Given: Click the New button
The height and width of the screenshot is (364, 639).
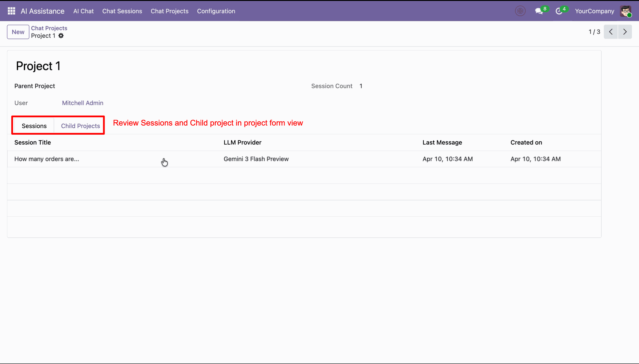Looking at the screenshot, I should [18, 32].
